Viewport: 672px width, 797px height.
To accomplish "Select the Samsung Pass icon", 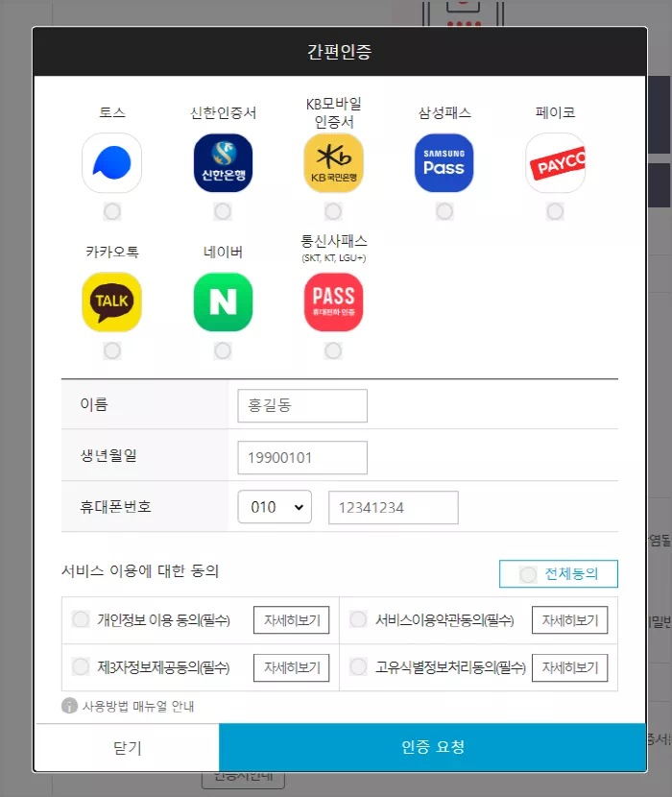I will [x=444, y=162].
